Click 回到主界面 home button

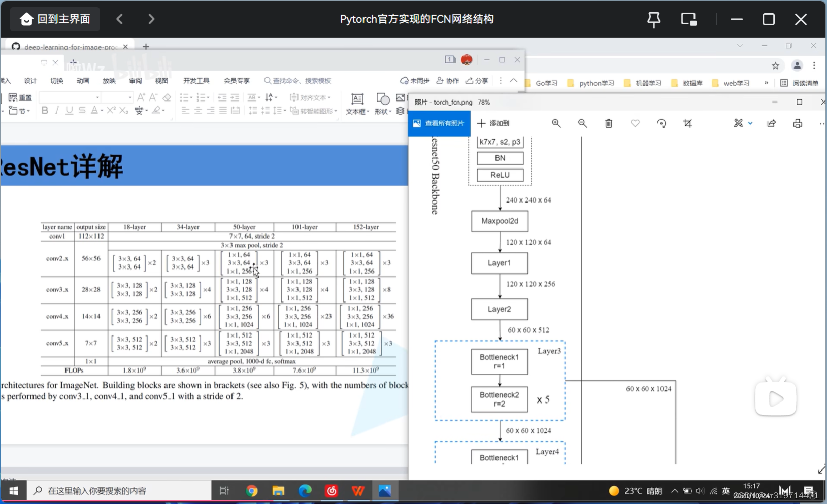[x=55, y=19]
